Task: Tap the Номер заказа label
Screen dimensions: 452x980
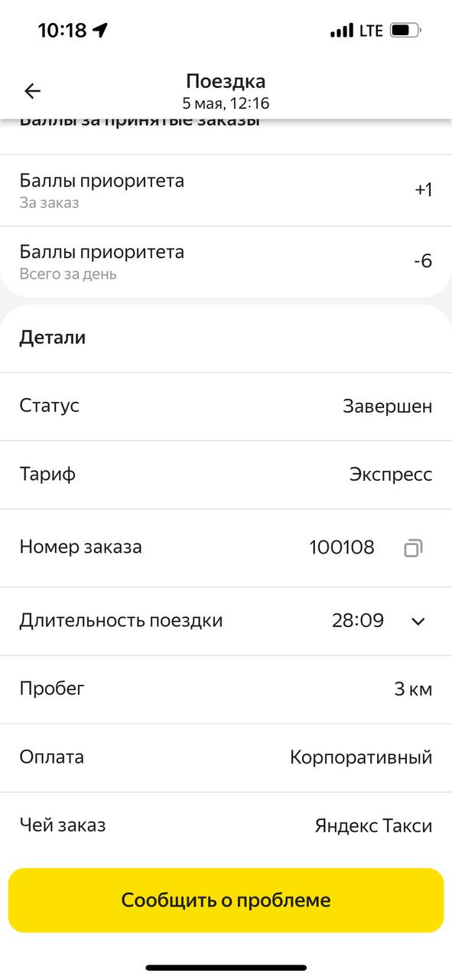Action: click(80, 547)
